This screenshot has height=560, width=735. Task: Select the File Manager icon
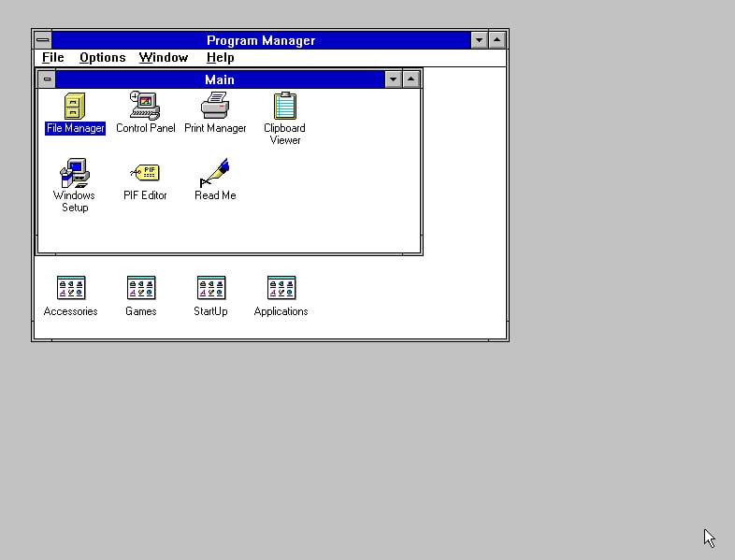[x=75, y=106]
